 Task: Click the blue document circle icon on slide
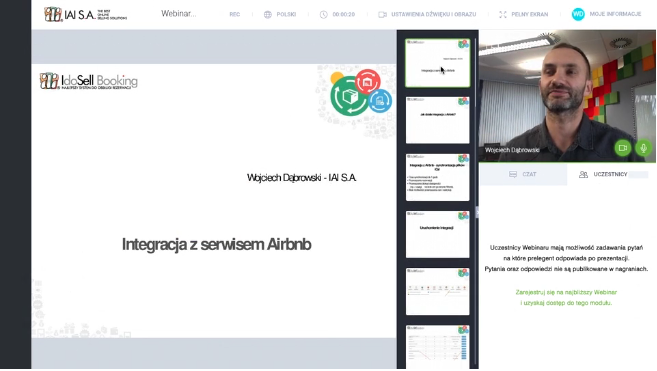(x=380, y=101)
